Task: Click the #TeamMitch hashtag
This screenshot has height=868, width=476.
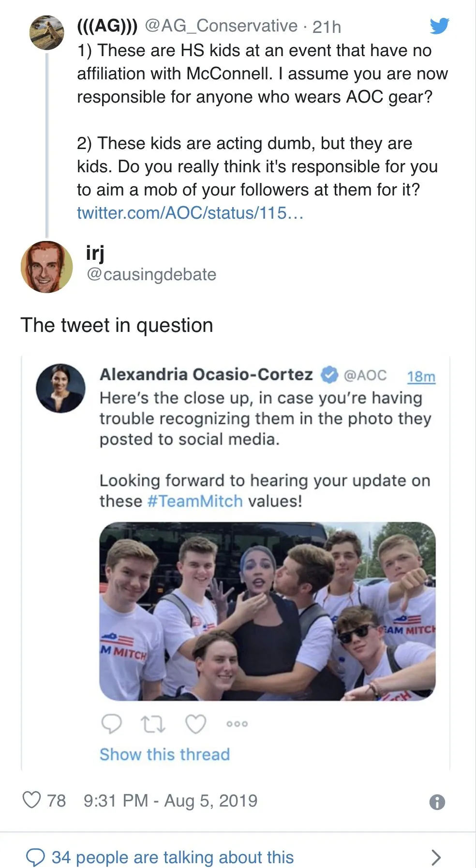Action: click(x=195, y=501)
